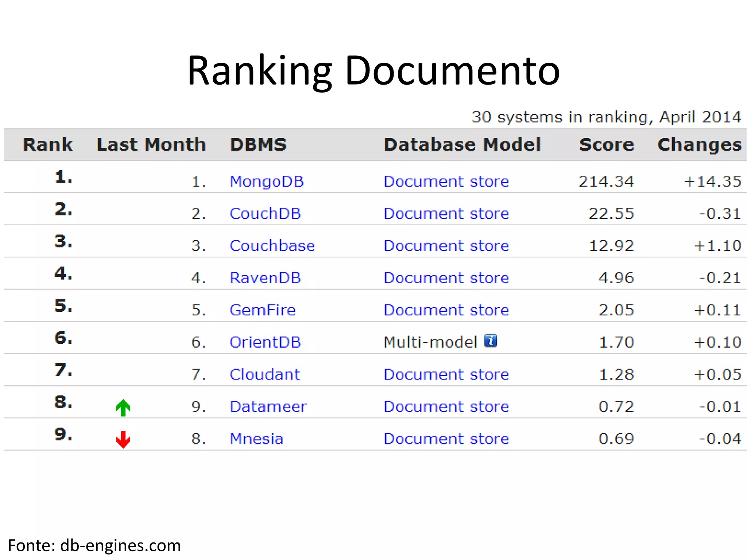Open the RavenDB link
This screenshot has width=747, height=560.
pos(266,278)
